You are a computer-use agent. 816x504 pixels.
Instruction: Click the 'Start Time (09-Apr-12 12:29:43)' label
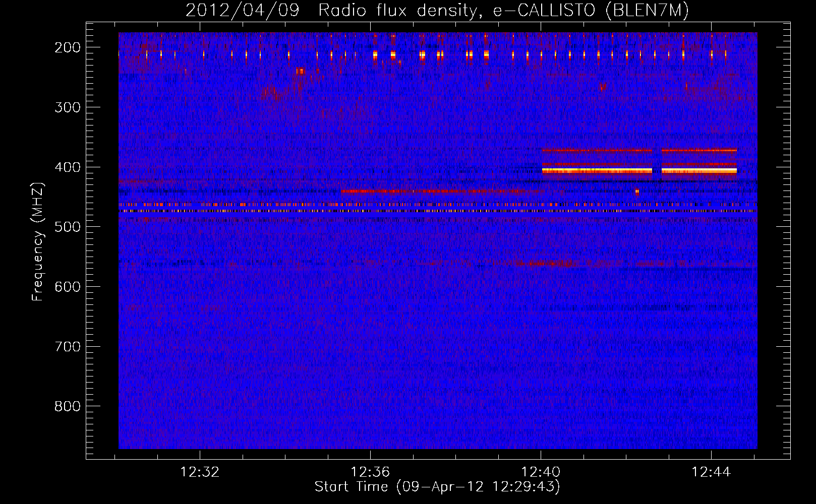pos(437,487)
